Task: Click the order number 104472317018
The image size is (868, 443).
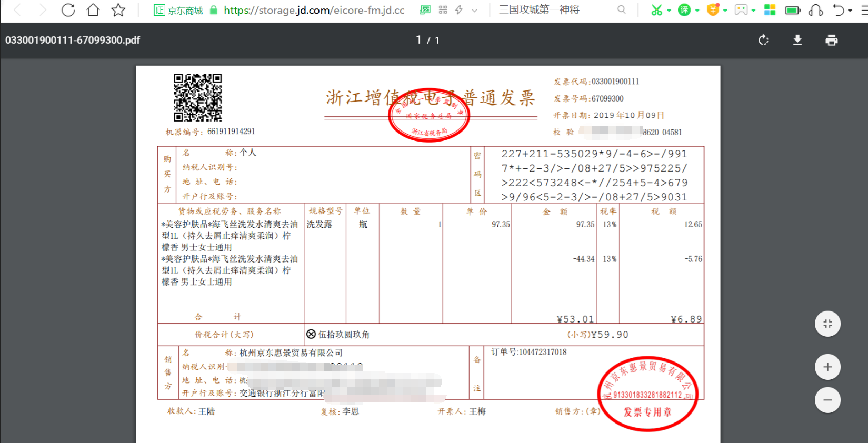Action: tap(543, 352)
